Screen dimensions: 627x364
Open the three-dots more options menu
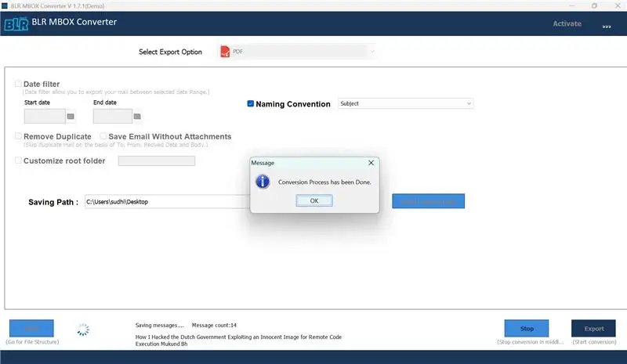606,26
